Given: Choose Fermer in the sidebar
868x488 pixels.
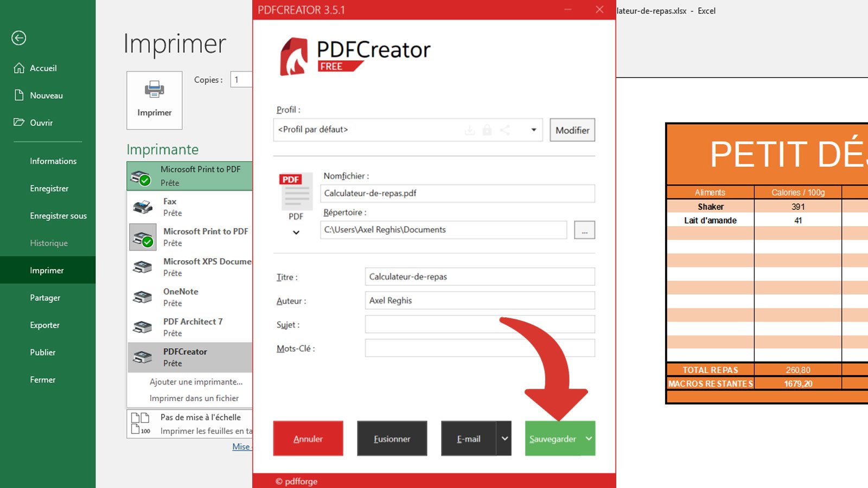Looking at the screenshot, I should (x=43, y=380).
